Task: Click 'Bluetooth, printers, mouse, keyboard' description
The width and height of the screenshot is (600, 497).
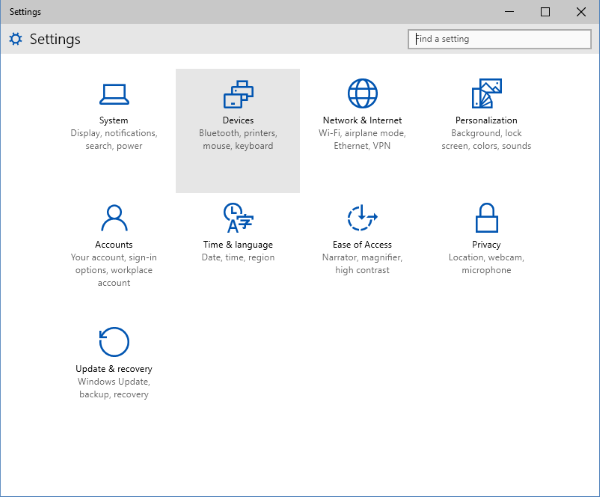Action: (x=238, y=139)
